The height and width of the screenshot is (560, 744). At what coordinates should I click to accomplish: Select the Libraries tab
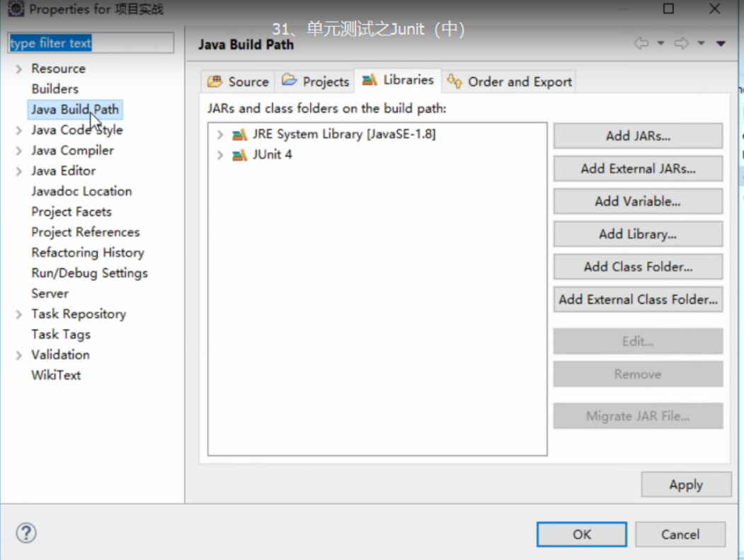398,80
